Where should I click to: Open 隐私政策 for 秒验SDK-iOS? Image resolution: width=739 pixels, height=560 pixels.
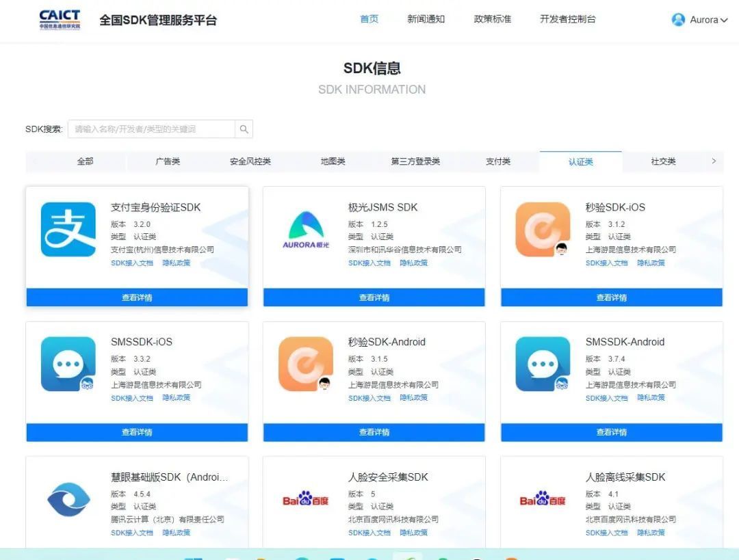pos(651,263)
